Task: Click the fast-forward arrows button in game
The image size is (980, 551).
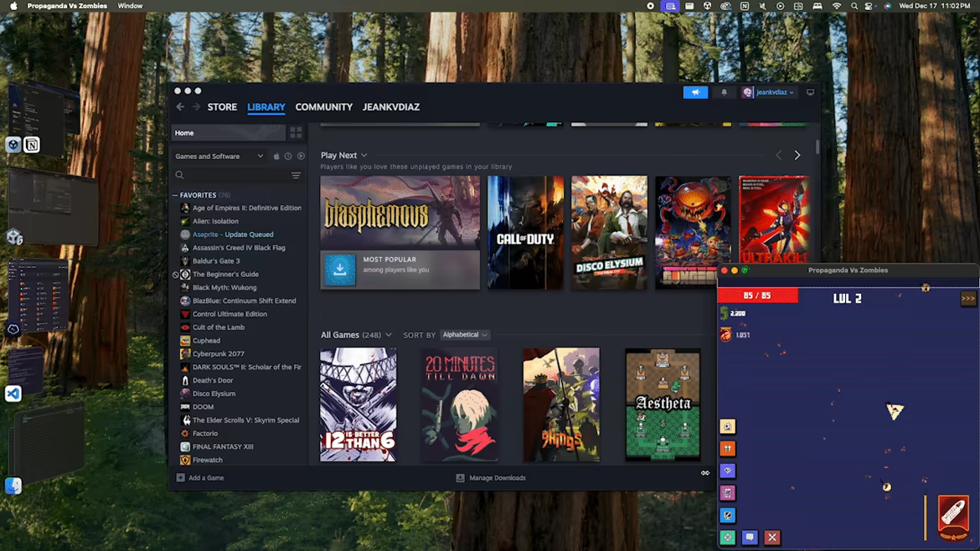Action: pos(967,299)
